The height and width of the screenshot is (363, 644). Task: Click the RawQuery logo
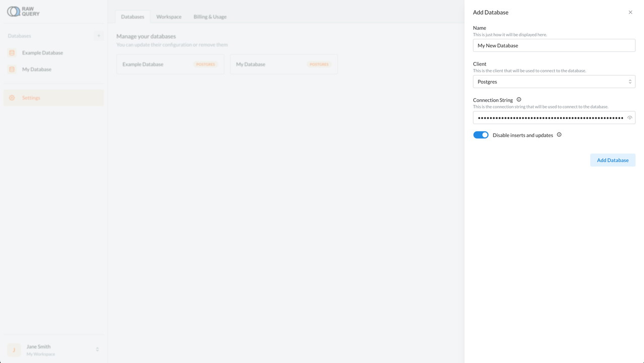23,11
